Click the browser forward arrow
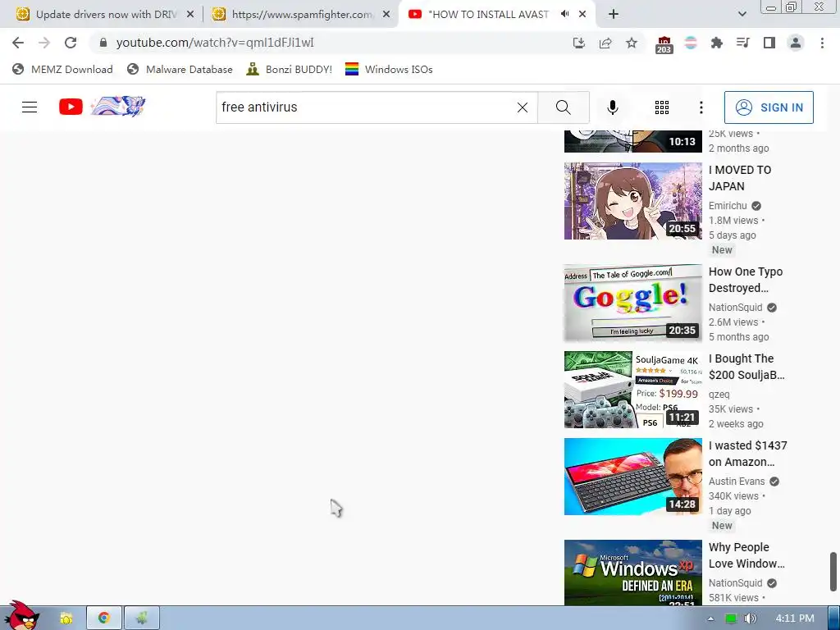840x630 pixels. (44, 43)
